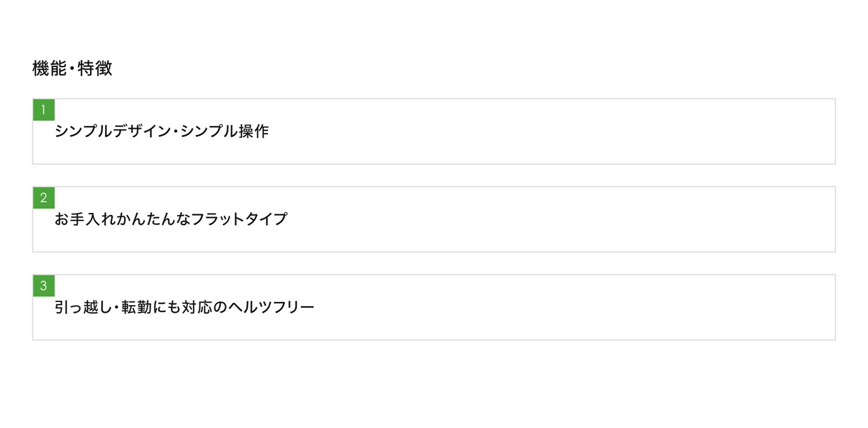
Task: Click the 引っ越し・転勤にも対応のヘルツフリー feature text
Action: (184, 307)
